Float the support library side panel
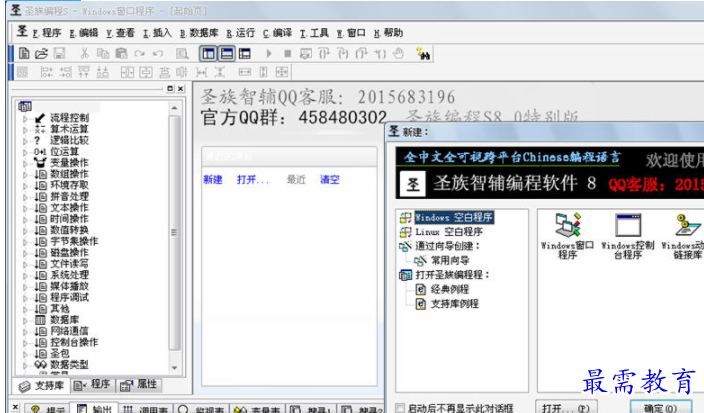Screen dimensions: 704x413 [170, 89]
